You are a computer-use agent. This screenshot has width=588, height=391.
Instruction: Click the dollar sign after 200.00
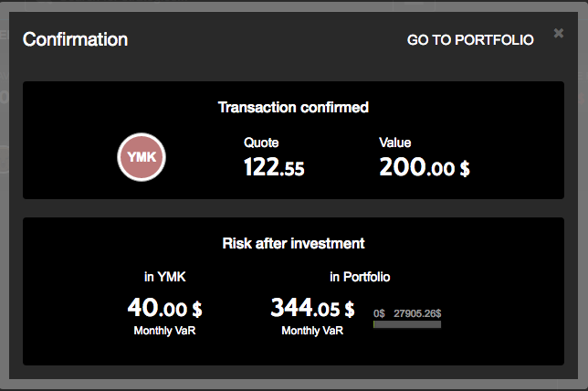point(465,168)
